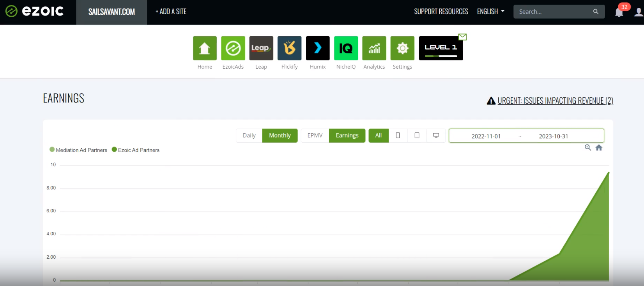Open the Leap app icon
The image size is (644, 286).
(x=261, y=48)
